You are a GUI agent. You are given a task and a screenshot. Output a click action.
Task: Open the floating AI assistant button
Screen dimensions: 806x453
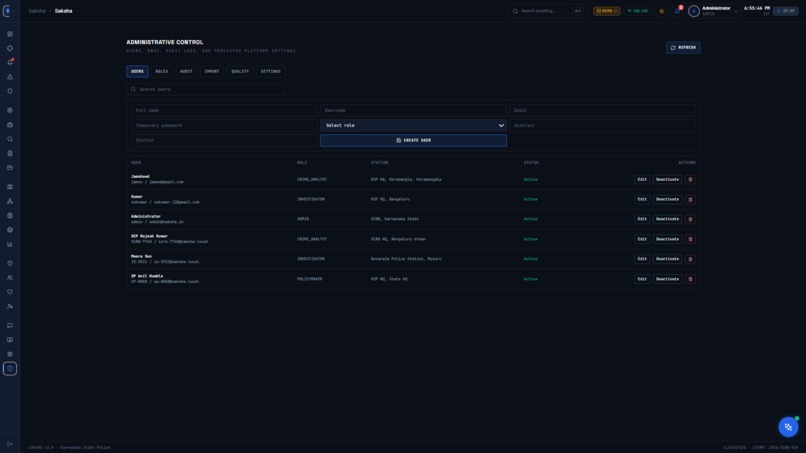coord(788,427)
